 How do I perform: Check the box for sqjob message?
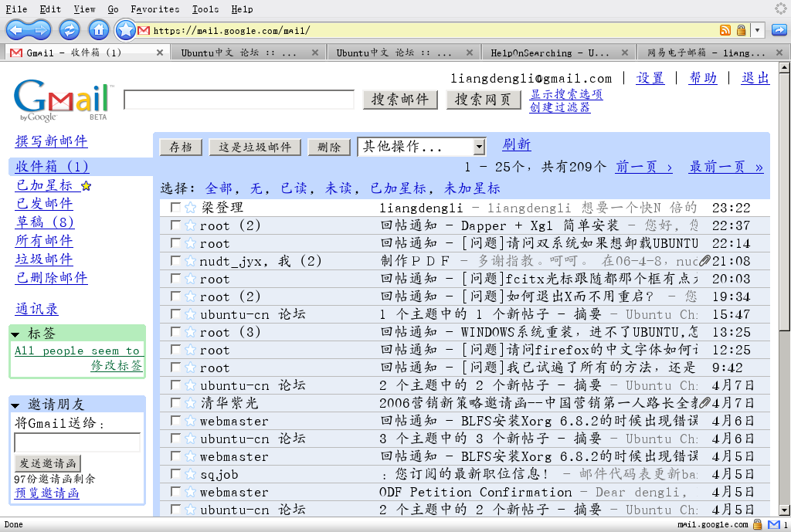point(175,473)
